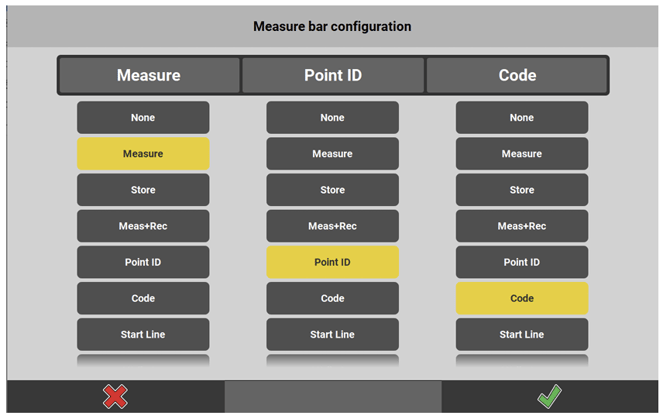Select highlighted Measure option in Measure column
This screenshot has height=419, width=670.
[x=143, y=154]
